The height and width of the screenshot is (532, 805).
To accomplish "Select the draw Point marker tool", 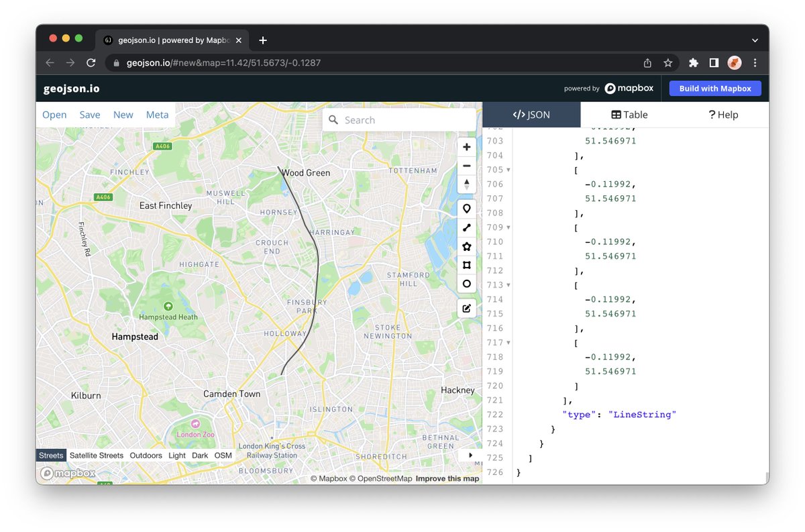I will [467, 209].
